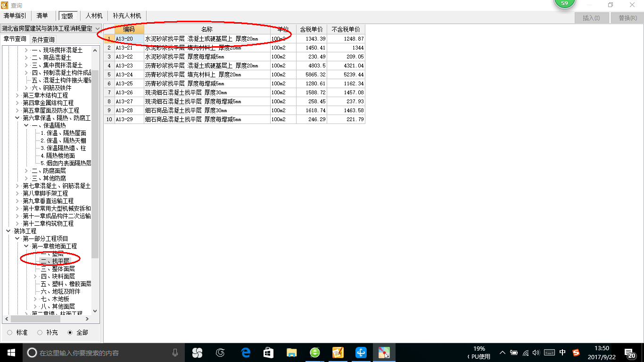Open the Microsoft Edge taskbar icon

click(245, 352)
